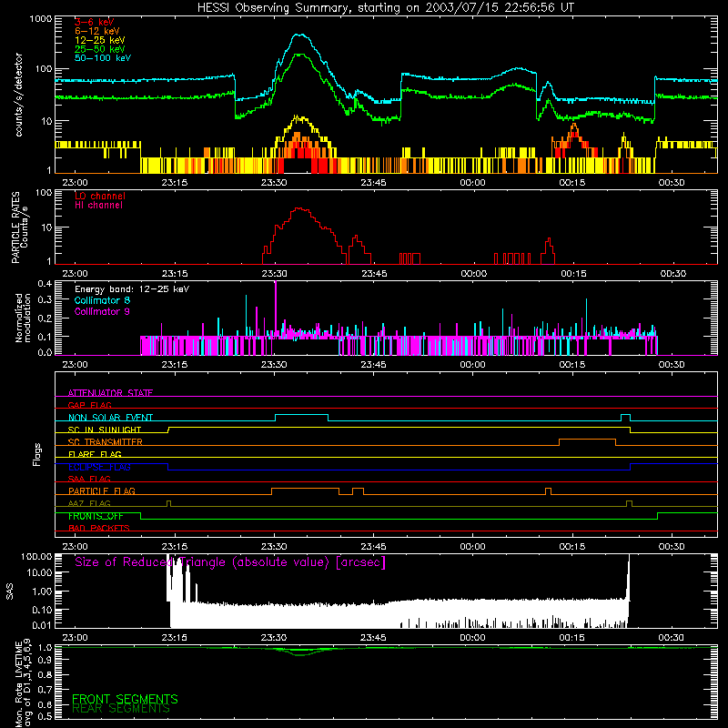728x728 pixels.
Task: Click the ECLIPSE FLAG label
Action: coord(99,467)
